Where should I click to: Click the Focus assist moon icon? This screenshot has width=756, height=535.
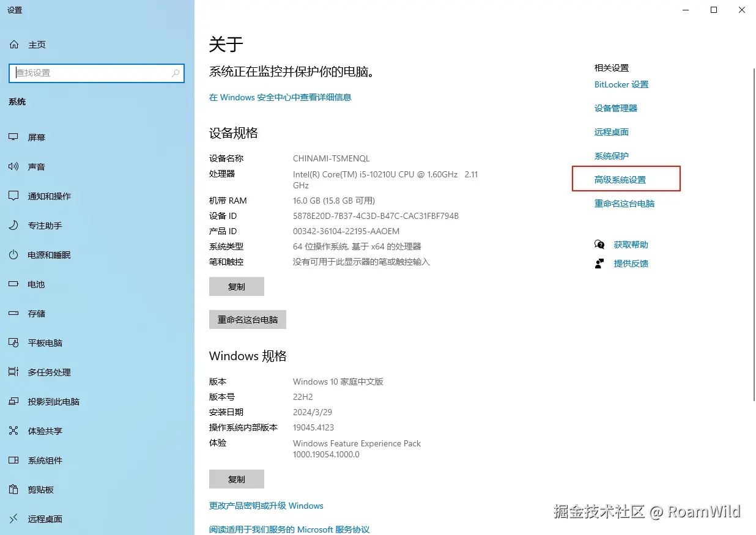(x=13, y=226)
